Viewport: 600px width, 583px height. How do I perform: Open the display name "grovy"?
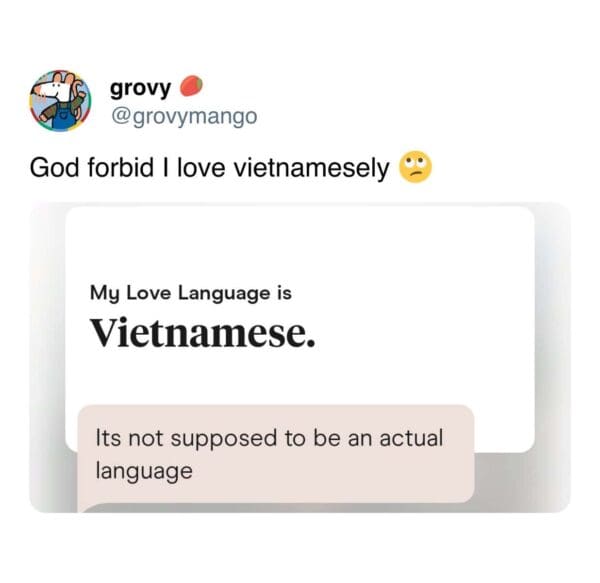point(140,88)
